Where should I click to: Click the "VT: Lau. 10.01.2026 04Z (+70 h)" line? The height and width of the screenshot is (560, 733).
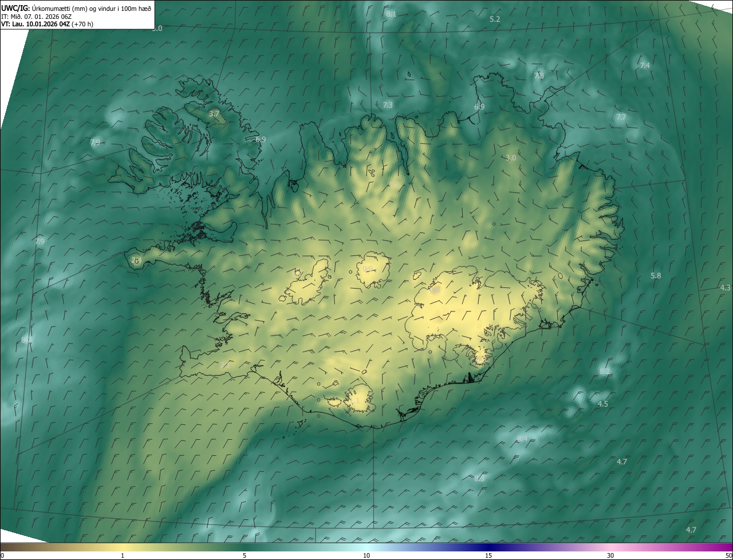[47, 24]
